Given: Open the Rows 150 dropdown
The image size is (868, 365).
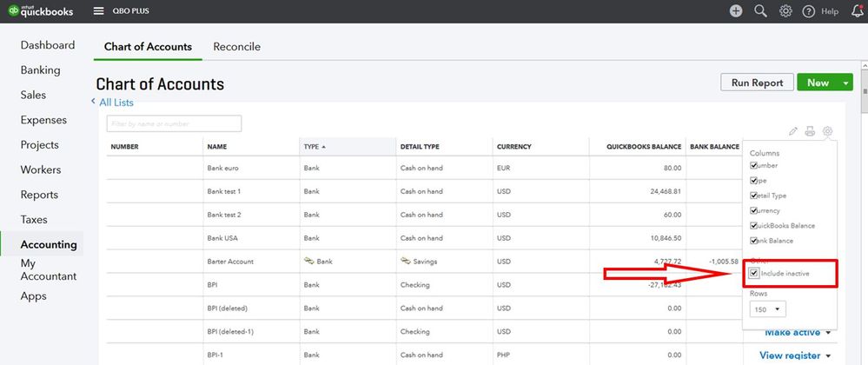Looking at the screenshot, I should pyautogui.click(x=767, y=309).
